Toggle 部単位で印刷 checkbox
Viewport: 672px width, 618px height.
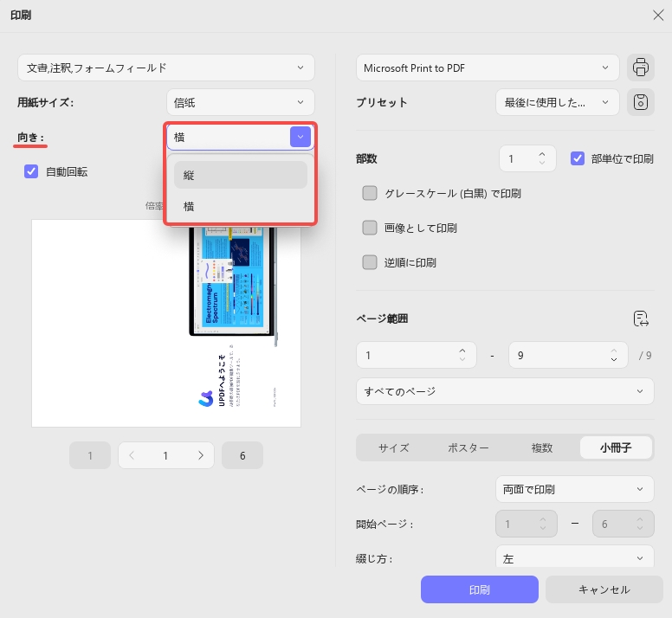(578, 158)
